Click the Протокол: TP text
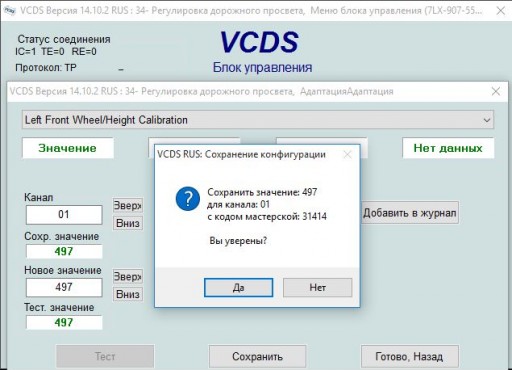The width and height of the screenshot is (512, 370). [46, 68]
